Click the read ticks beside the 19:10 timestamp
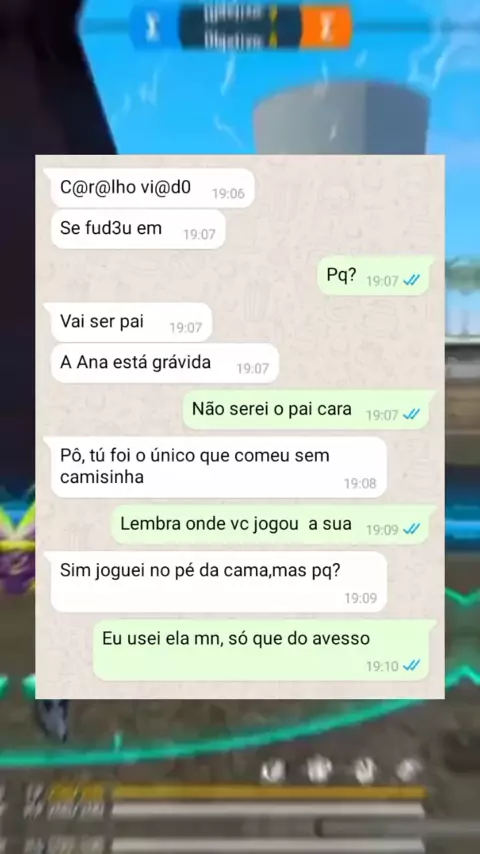Screen dimensions: 480x854 (411, 666)
